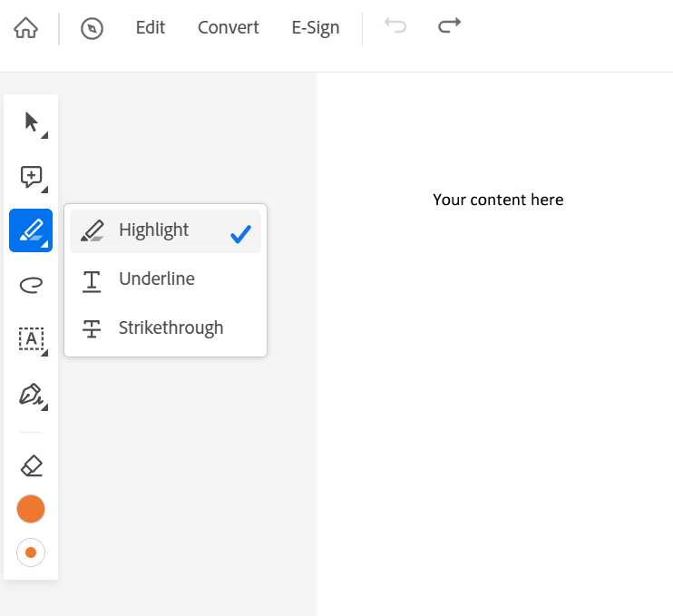Select the text box tool
Viewport: 673px width, 616px height.
pos(31,338)
